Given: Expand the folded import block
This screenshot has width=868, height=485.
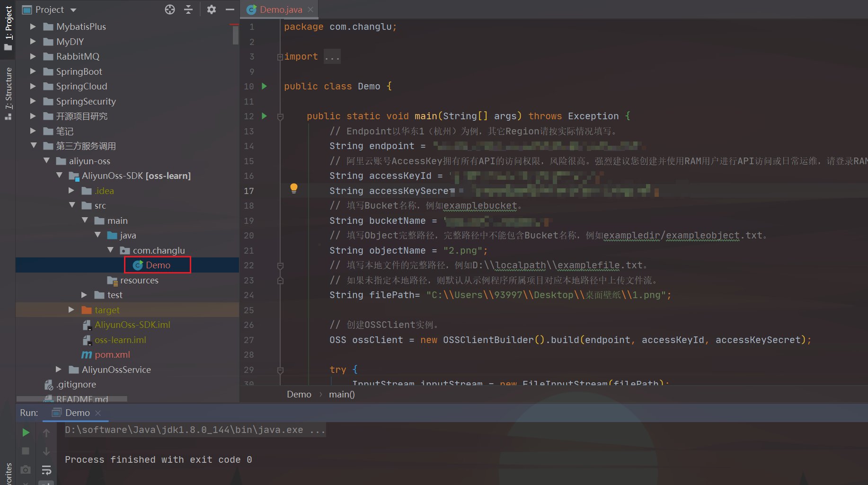Looking at the screenshot, I should pos(280,57).
